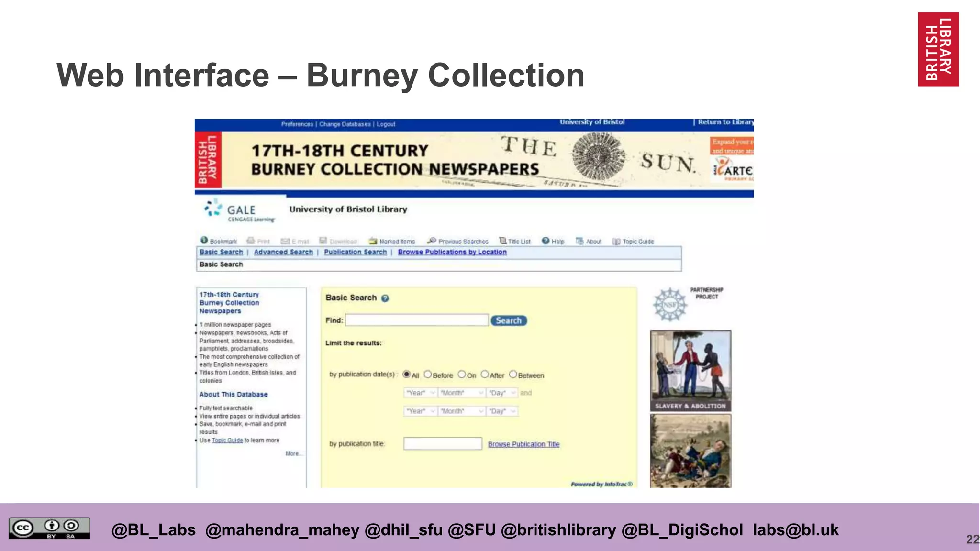Click the Creative Commons license badge
The width and height of the screenshot is (980, 551).
tap(49, 528)
